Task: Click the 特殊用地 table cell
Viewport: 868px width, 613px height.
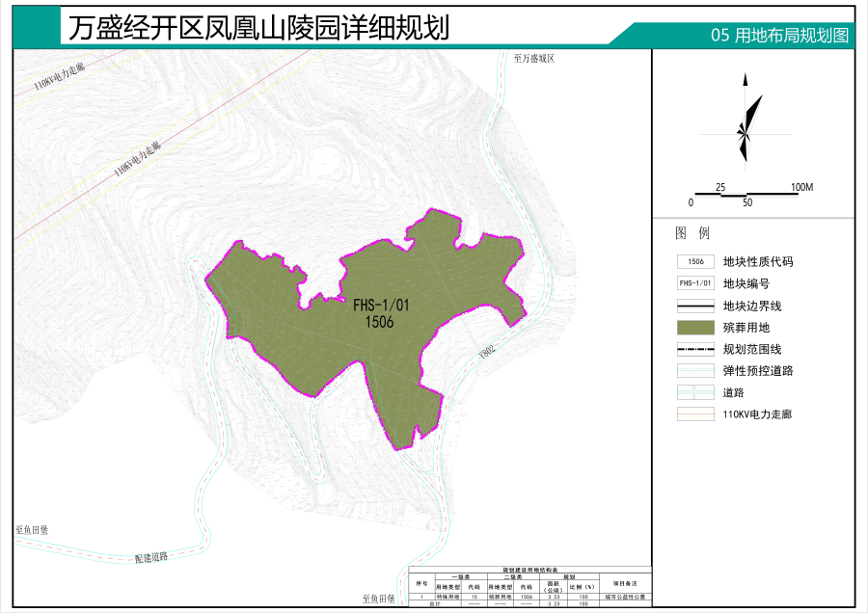Action: pyautogui.click(x=448, y=597)
